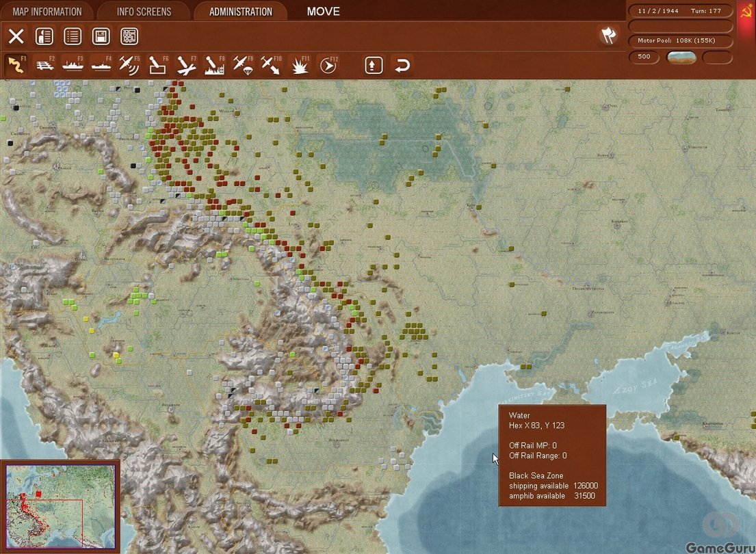
Task: Open the lined list report icon
Action: point(73,36)
